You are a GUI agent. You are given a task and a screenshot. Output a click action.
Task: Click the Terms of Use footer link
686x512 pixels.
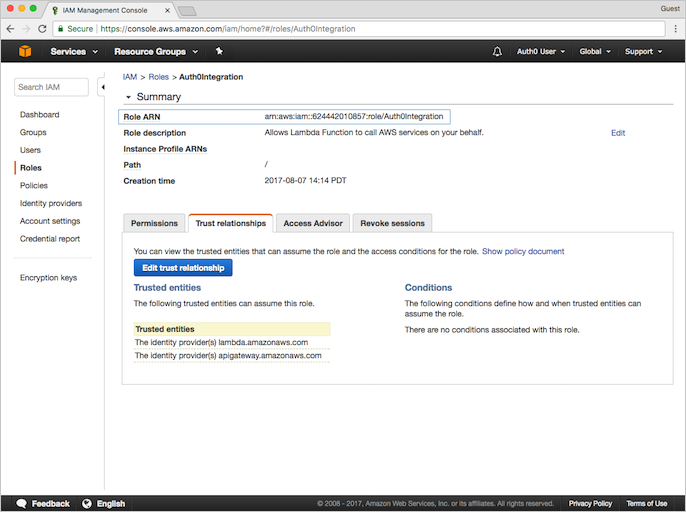pos(647,504)
